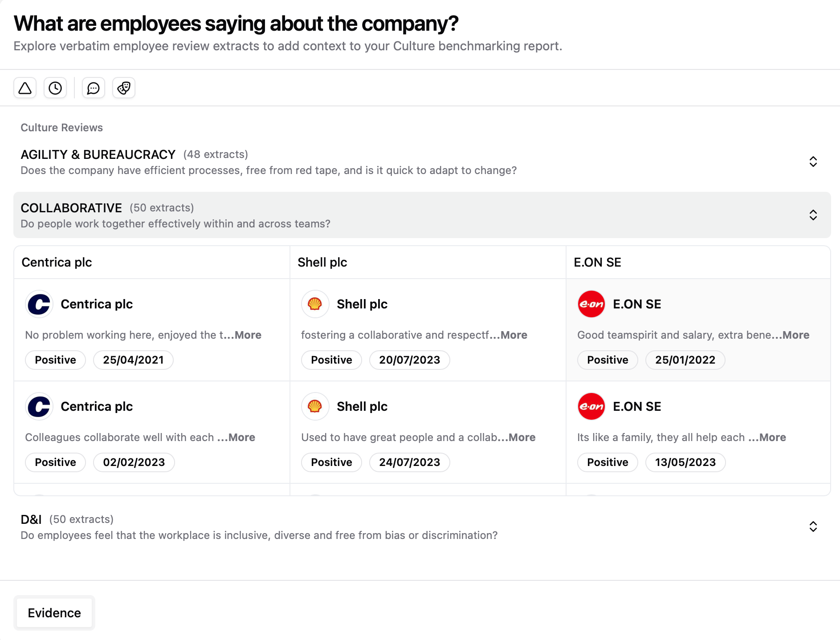Click the red E.ON SE logo

[591, 304]
